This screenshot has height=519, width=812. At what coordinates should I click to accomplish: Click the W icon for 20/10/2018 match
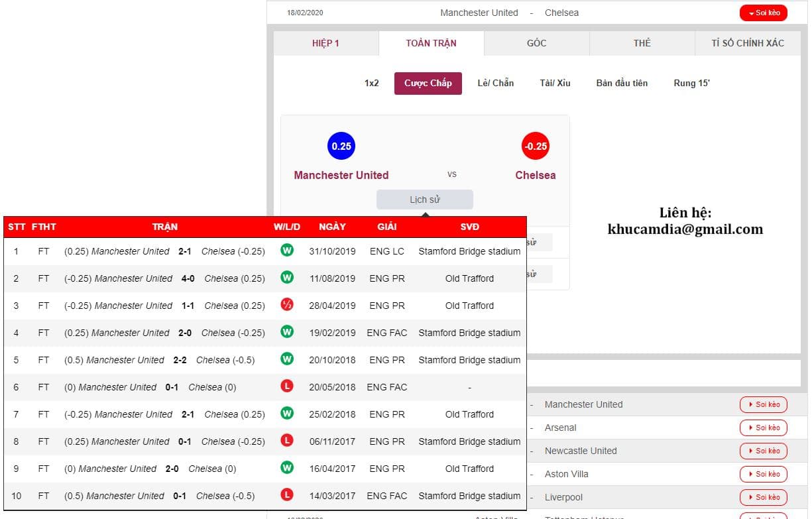coord(287,359)
